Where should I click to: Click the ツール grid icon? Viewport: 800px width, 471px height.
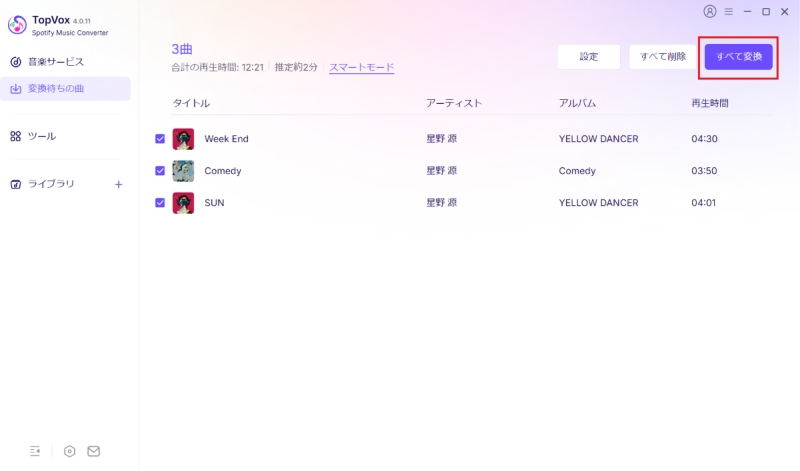[x=16, y=136]
